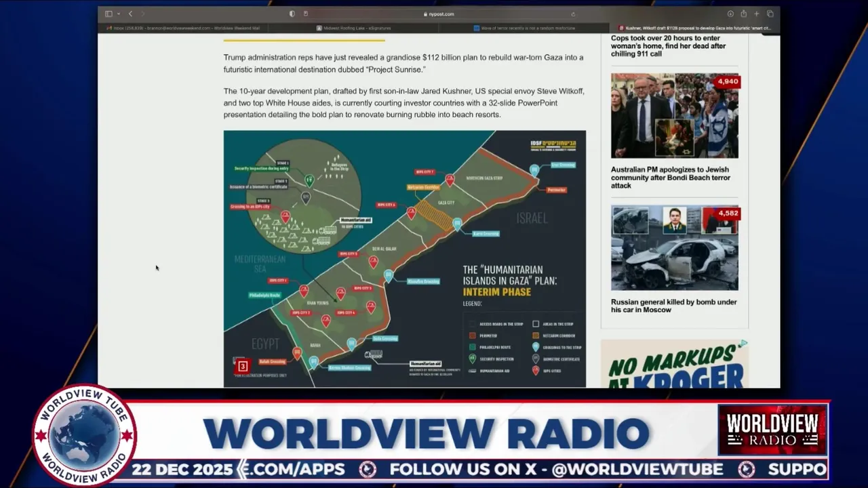This screenshot has height=488, width=868.
Task: Click the 4,582 comment count badge
Action: (x=727, y=213)
